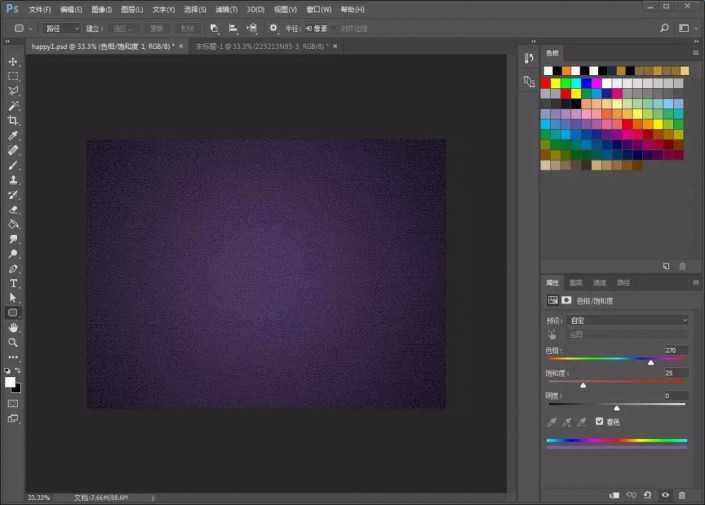Open the Preset dropdown in Properties

626,320
